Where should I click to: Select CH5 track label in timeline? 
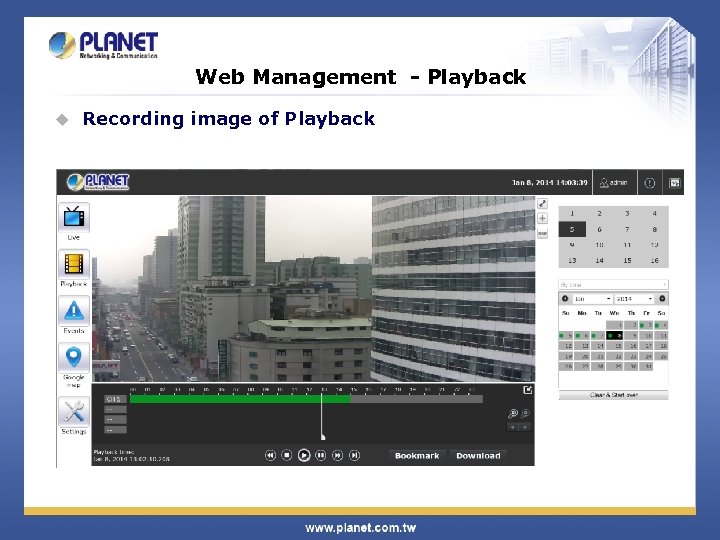115,399
